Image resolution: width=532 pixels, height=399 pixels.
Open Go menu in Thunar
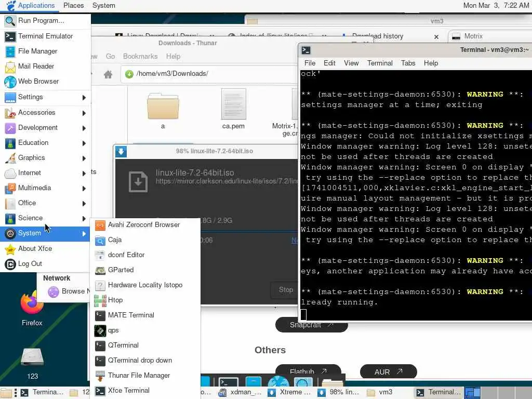point(110,56)
